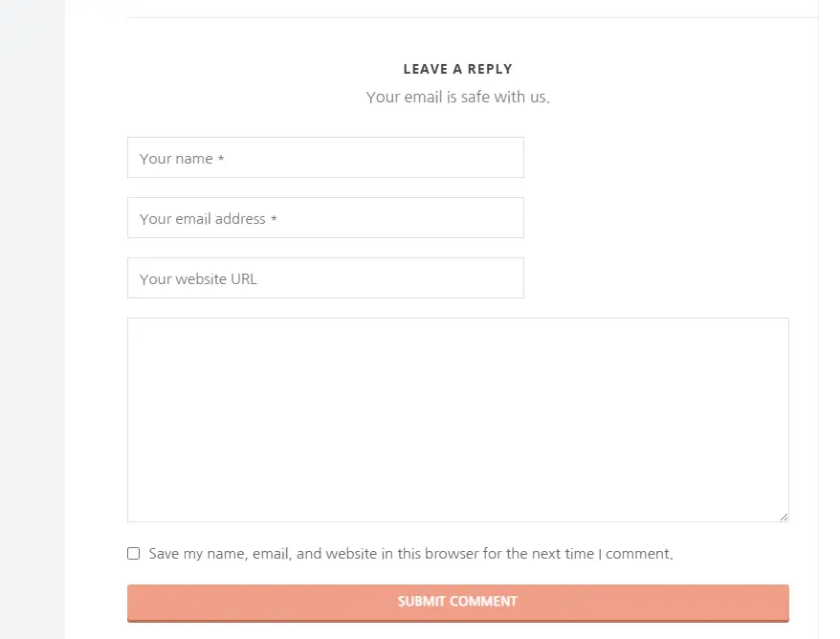The height and width of the screenshot is (639, 840).
Task: Grab the comment box resize handle corner
Action: [x=784, y=517]
